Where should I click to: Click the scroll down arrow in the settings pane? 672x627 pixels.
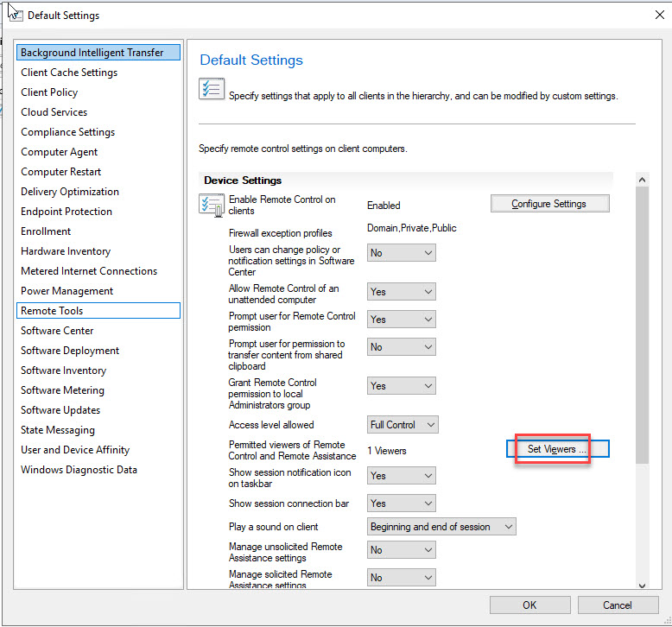point(642,585)
